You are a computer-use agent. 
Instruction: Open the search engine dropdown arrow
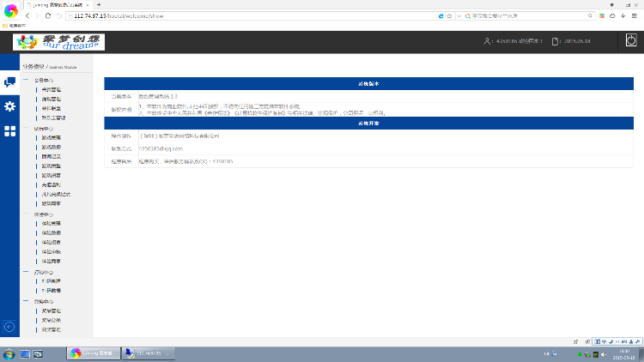(459, 16)
